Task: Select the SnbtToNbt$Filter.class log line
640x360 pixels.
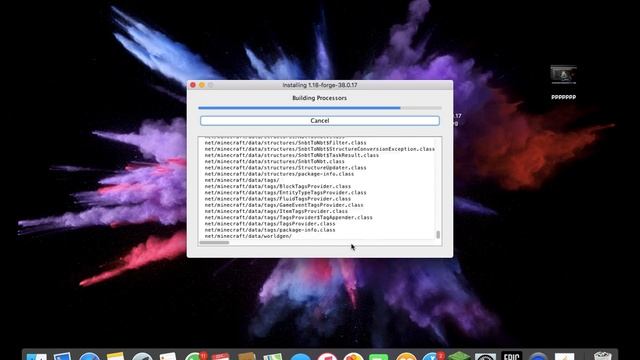Action: (285, 143)
